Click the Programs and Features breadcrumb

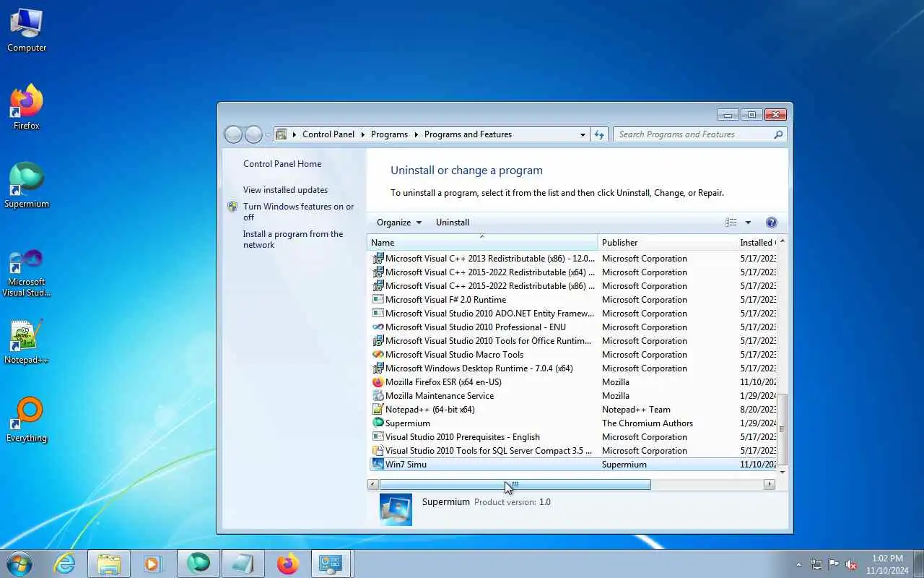point(468,134)
